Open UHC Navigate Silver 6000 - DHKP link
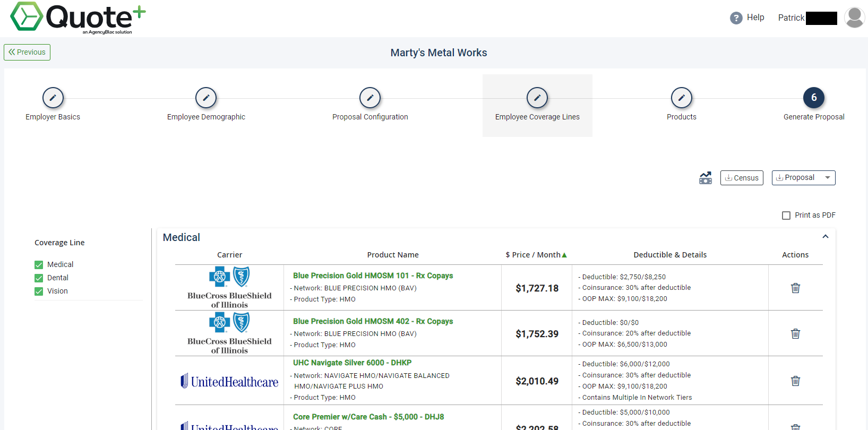 [x=352, y=363]
